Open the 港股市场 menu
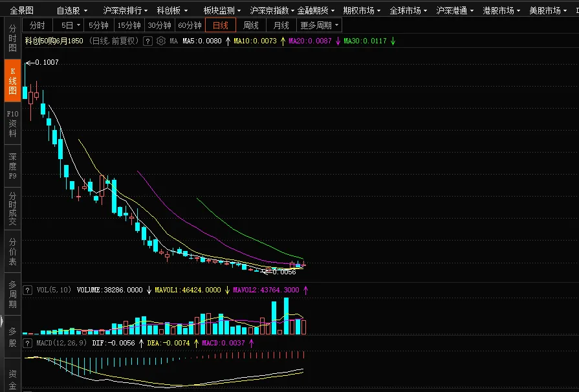579x392 pixels. 501,10
